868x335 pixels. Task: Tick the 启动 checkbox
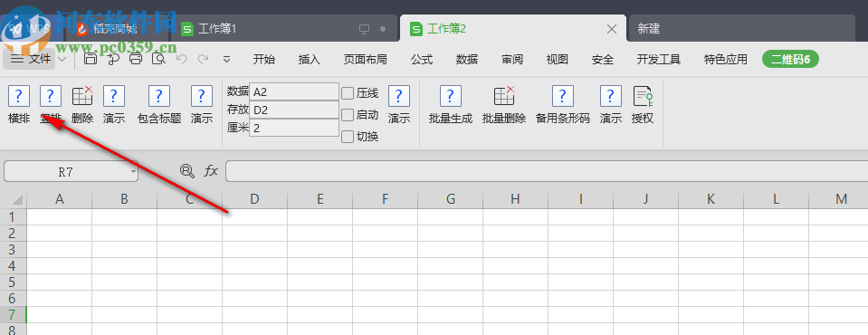[348, 115]
